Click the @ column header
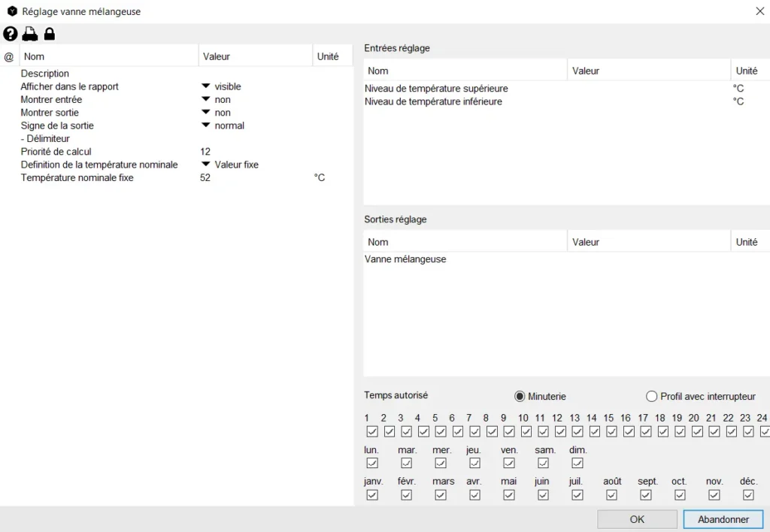The image size is (770, 532). [9, 56]
